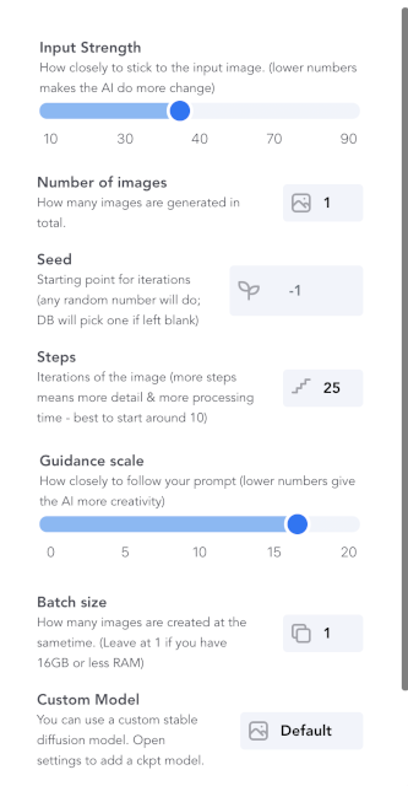Click the sprout icon in the Seed field
The width and height of the screenshot is (408, 786).
pyautogui.click(x=249, y=290)
